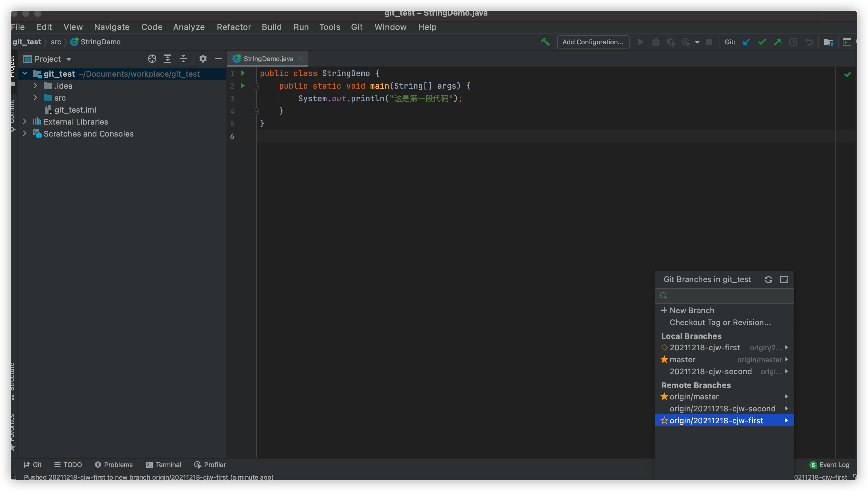Image resolution: width=868 pixels, height=491 pixels.
Task: Click the Add Configuration button
Action: coord(593,42)
